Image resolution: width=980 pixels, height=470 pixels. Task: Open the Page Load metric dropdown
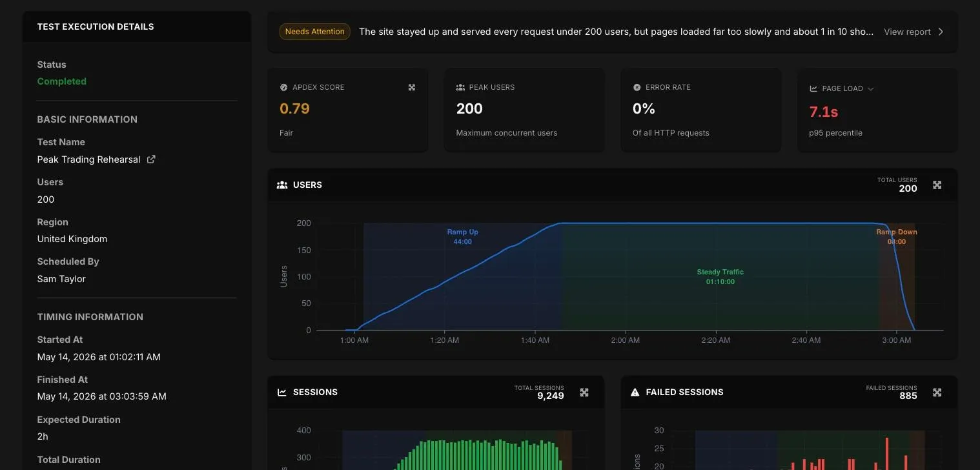click(x=870, y=89)
